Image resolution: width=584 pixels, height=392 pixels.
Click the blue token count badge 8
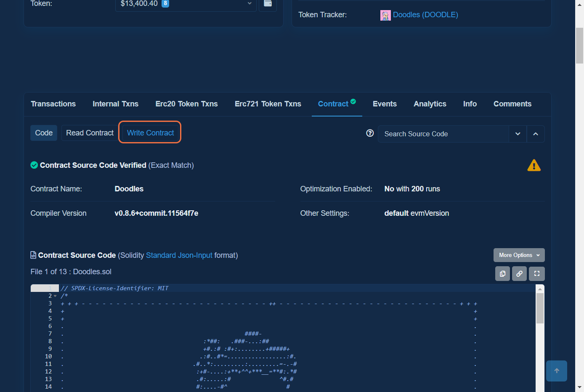point(165,3)
